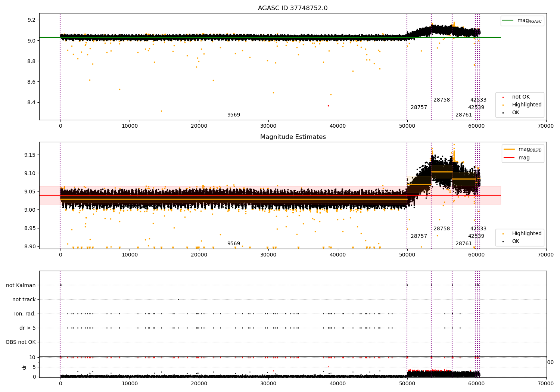Click obsid label 42533 in the AGASC ID plot
The width and height of the screenshot is (560, 392).
(478, 100)
